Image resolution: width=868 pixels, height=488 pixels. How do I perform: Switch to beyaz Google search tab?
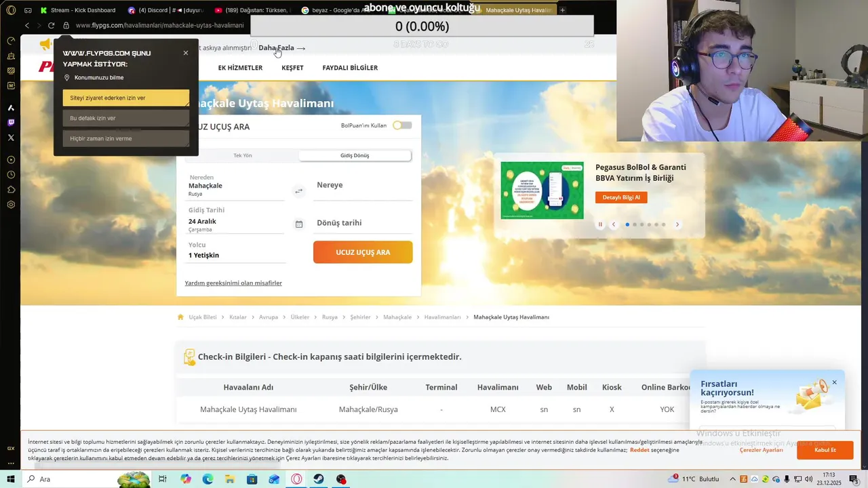pos(339,10)
